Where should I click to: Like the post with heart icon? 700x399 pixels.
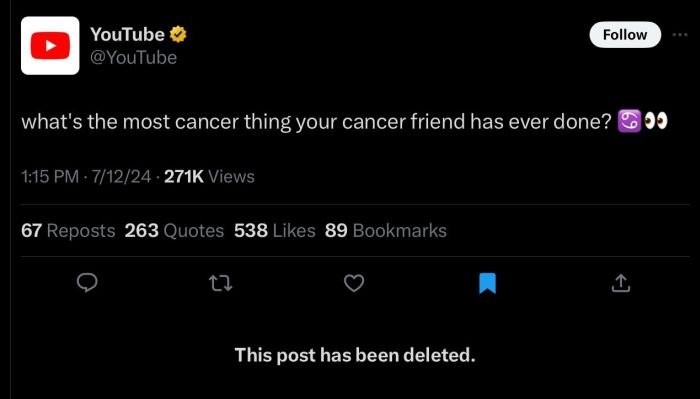[354, 283]
